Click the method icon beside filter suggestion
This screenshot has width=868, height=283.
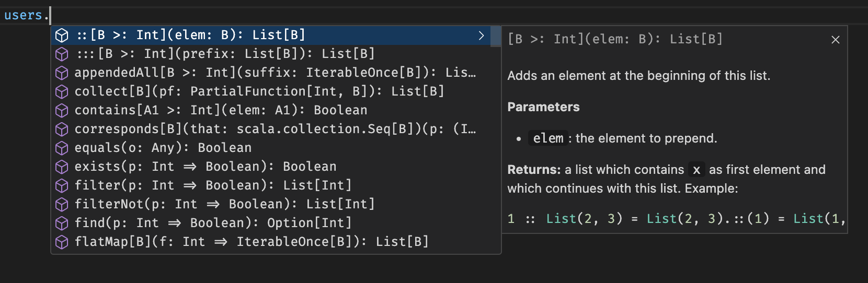(x=62, y=186)
